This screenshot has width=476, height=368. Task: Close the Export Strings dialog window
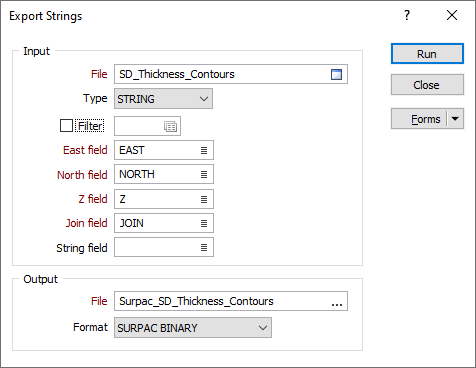[x=452, y=15]
